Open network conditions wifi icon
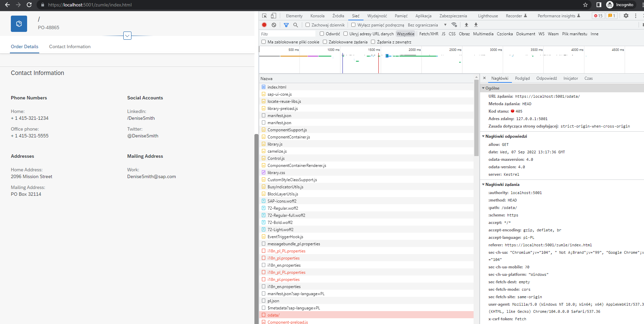 tap(454, 25)
